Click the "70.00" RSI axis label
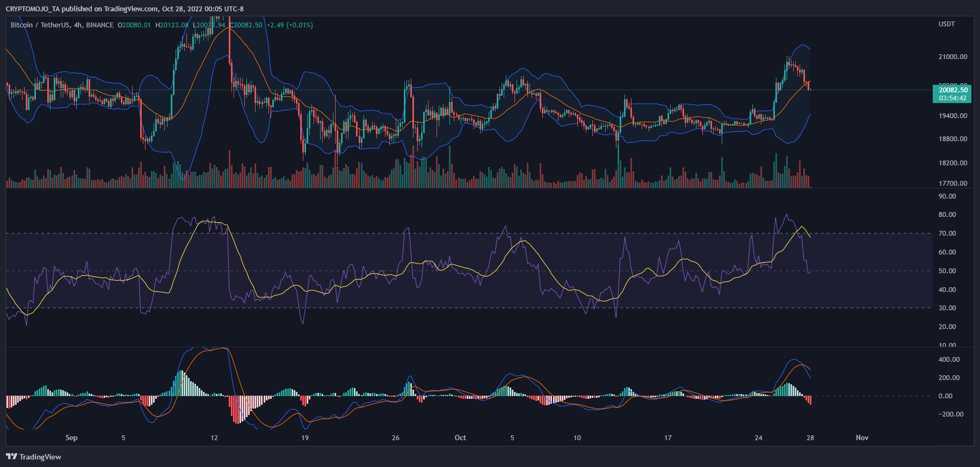The height and width of the screenshot is (467, 980). point(947,233)
